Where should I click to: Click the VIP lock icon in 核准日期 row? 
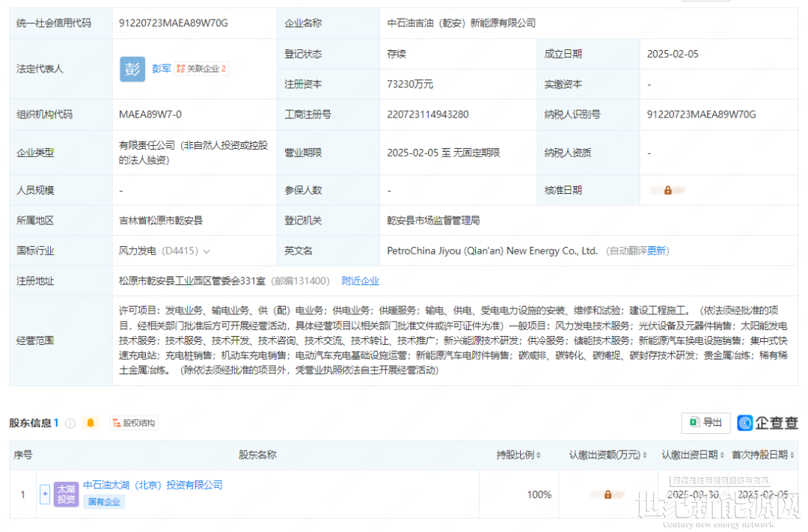point(668,191)
